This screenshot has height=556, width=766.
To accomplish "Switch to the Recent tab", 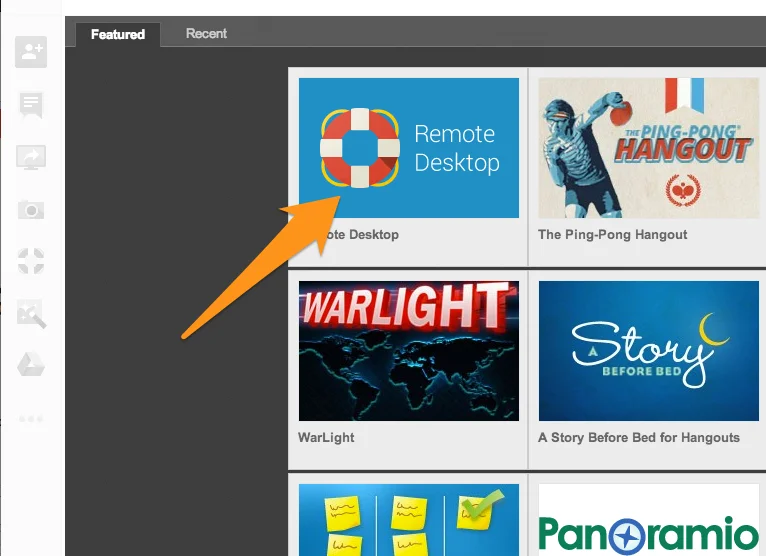I will coord(206,33).
